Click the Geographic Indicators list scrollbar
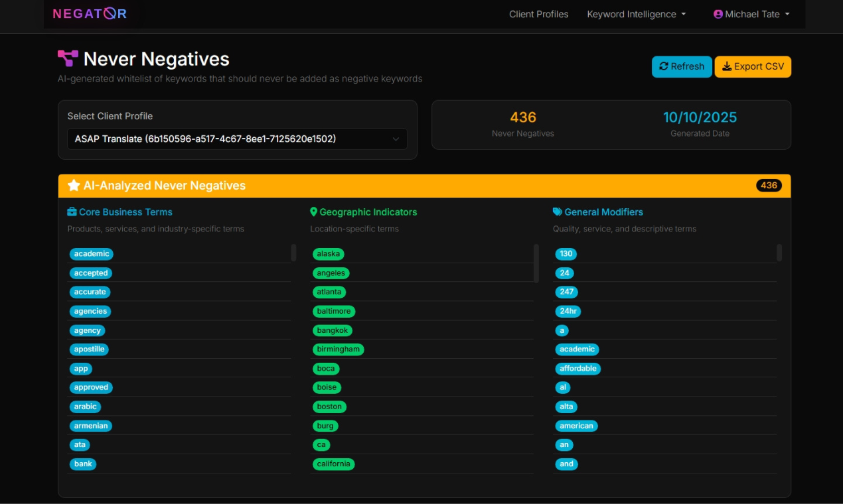Image resolution: width=843 pixels, height=504 pixels. [x=536, y=263]
